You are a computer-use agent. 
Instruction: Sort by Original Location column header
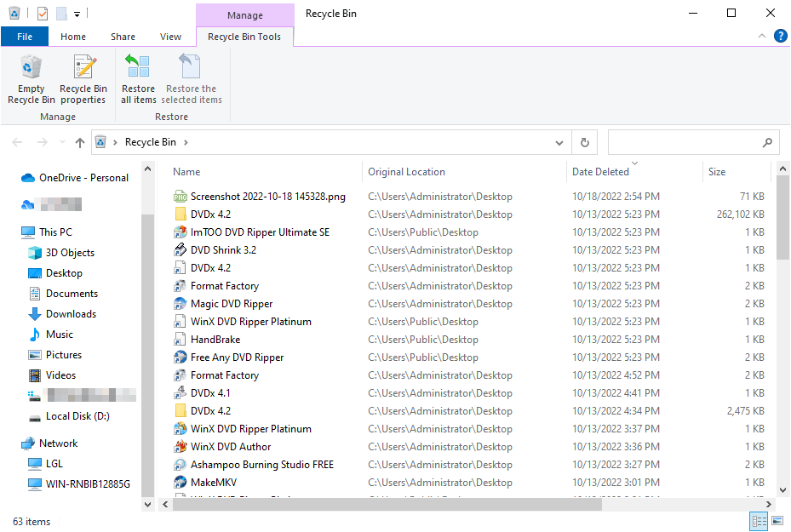[x=407, y=172]
